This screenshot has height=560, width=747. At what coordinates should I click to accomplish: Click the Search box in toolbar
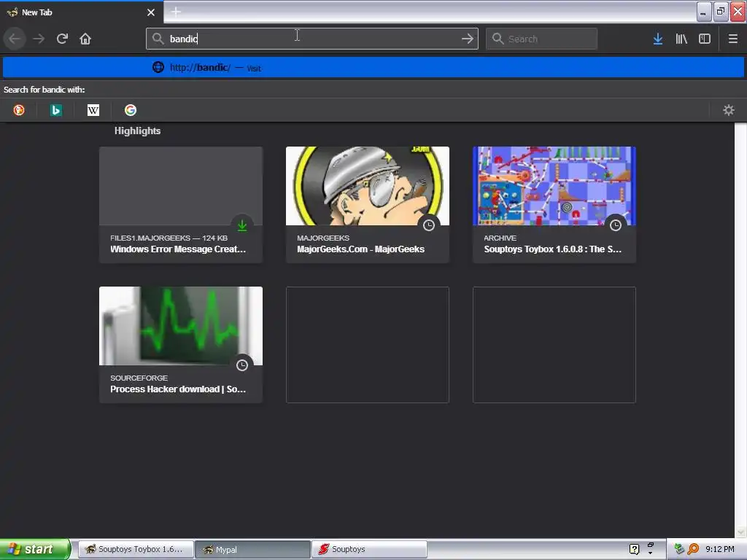(x=541, y=39)
